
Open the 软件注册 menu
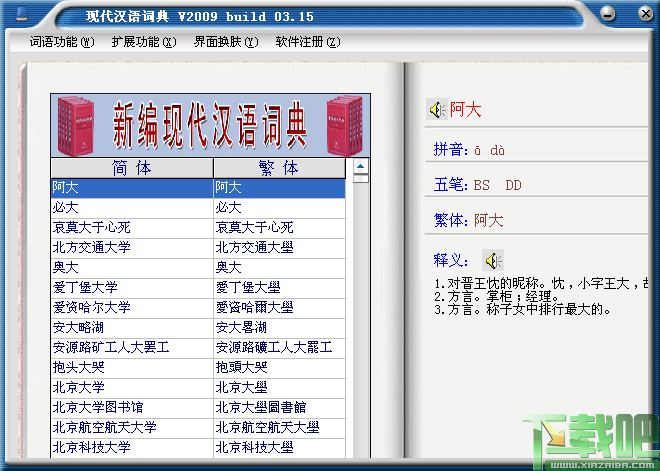tap(308, 42)
